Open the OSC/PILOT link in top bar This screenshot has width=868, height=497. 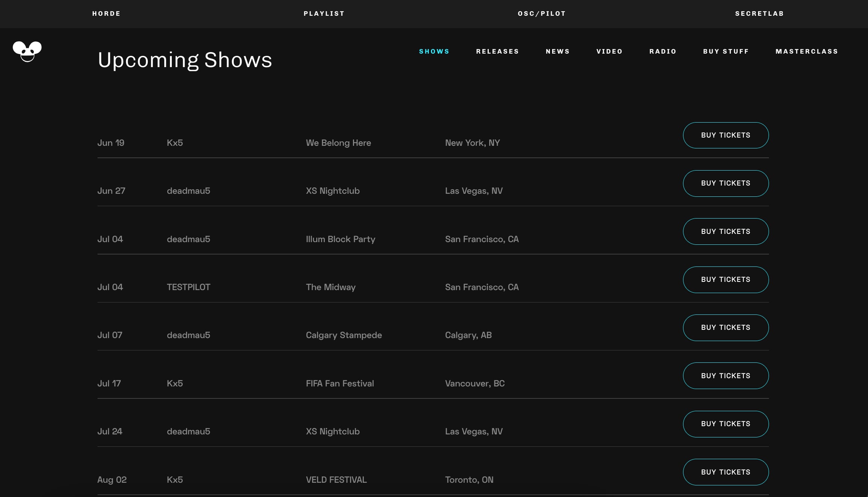pyautogui.click(x=542, y=13)
